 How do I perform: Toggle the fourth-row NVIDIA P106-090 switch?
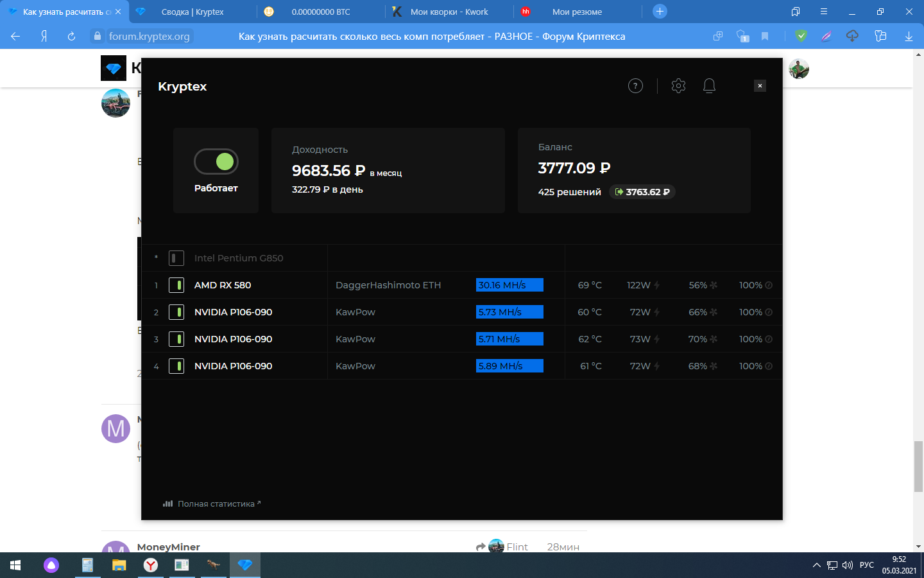pyautogui.click(x=176, y=366)
